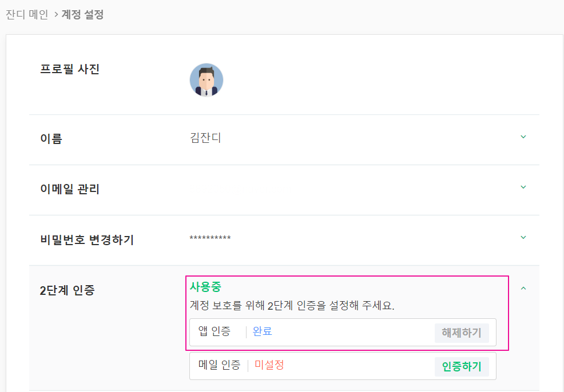Screen dimensions: 564x392
Task: Select the 메일 인증 label
Action: tap(219, 365)
